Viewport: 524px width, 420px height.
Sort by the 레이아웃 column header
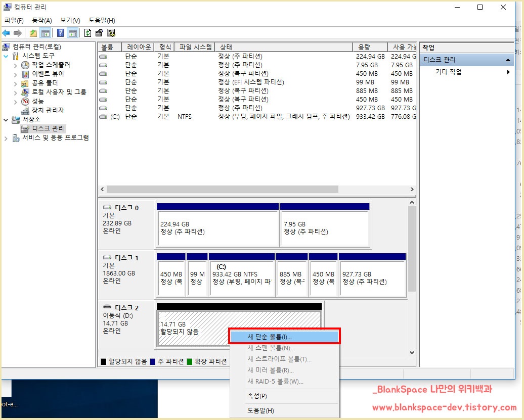tap(138, 47)
